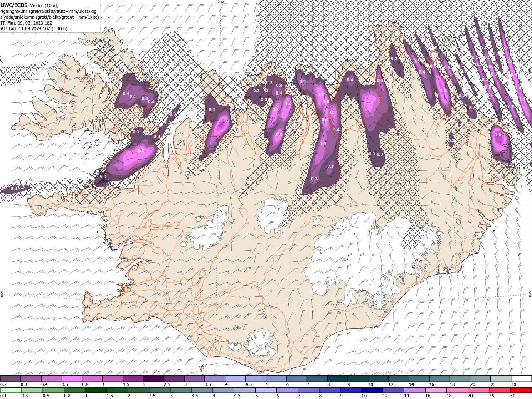
Task: Click the 0.2 legend value label
Action: (3, 384)
